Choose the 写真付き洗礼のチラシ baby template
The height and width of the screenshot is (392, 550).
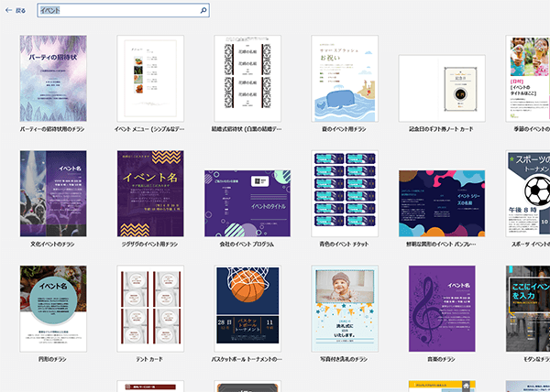(x=346, y=309)
